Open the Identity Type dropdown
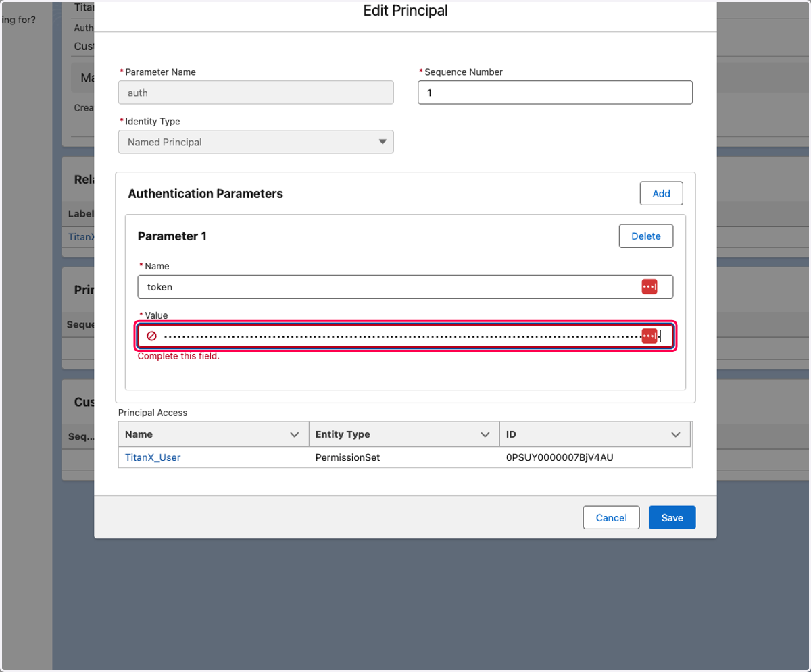Viewport: 811px width, 672px height. pos(255,142)
